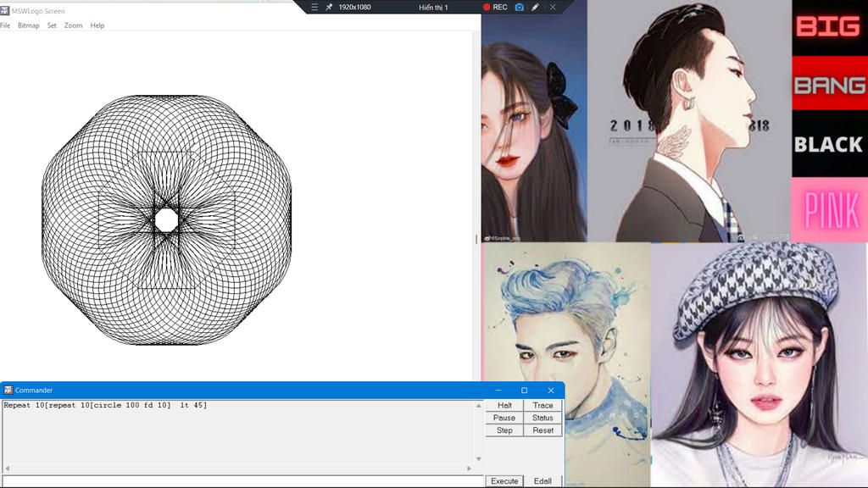
Task: Click the blue-haired man watercolor image
Action: point(567,365)
